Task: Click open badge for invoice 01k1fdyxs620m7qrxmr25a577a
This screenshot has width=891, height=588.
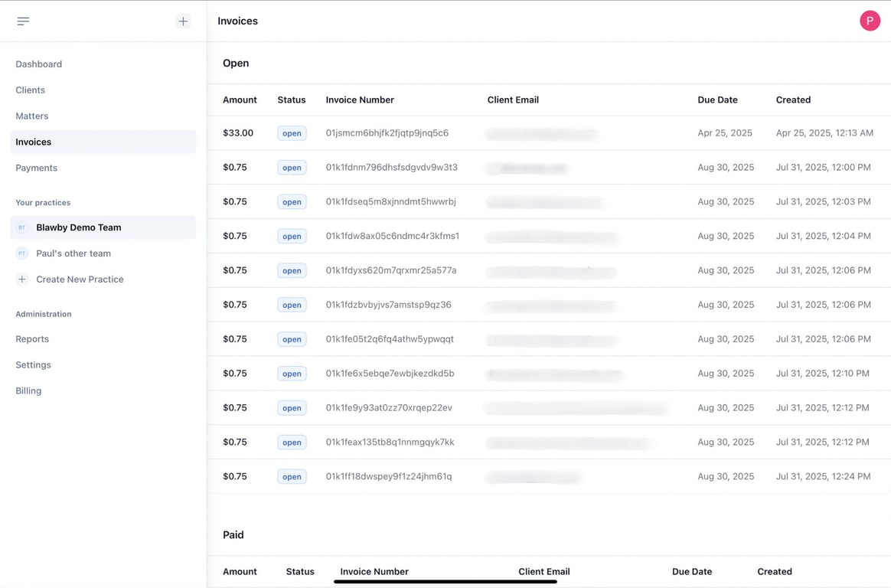Action: (x=292, y=270)
